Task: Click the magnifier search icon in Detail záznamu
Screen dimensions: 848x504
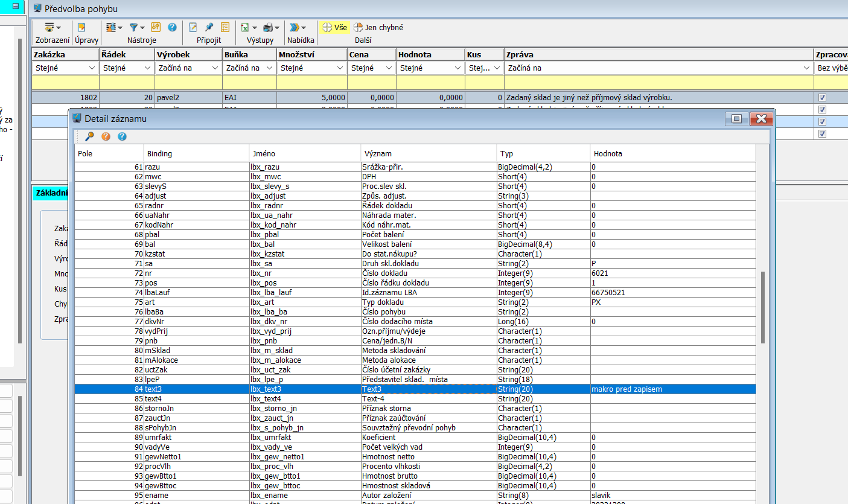Action: [x=89, y=136]
